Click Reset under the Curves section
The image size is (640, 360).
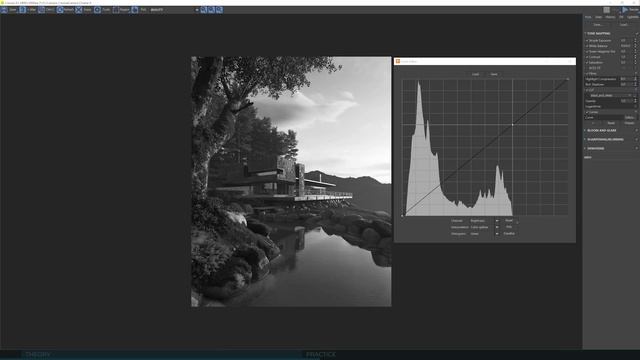click(x=611, y=123)
